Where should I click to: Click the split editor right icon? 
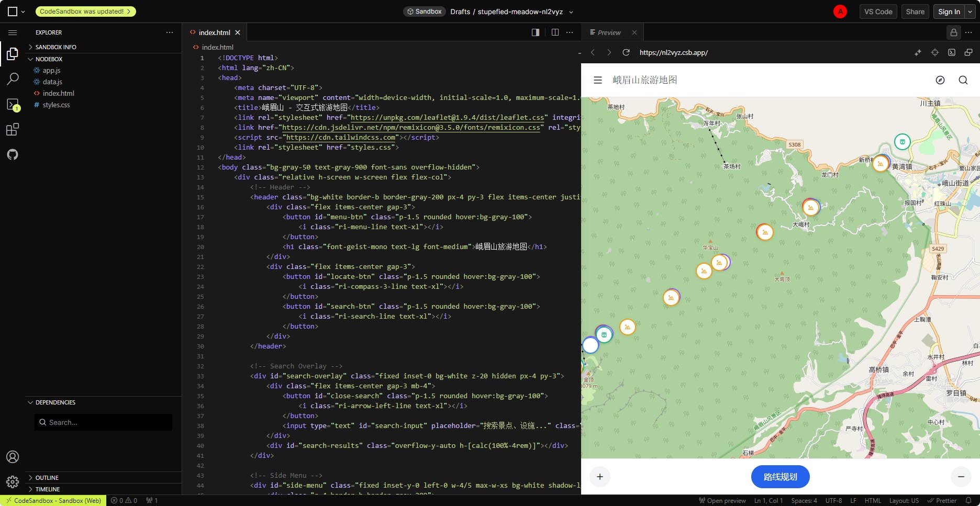tap(555, 32)
